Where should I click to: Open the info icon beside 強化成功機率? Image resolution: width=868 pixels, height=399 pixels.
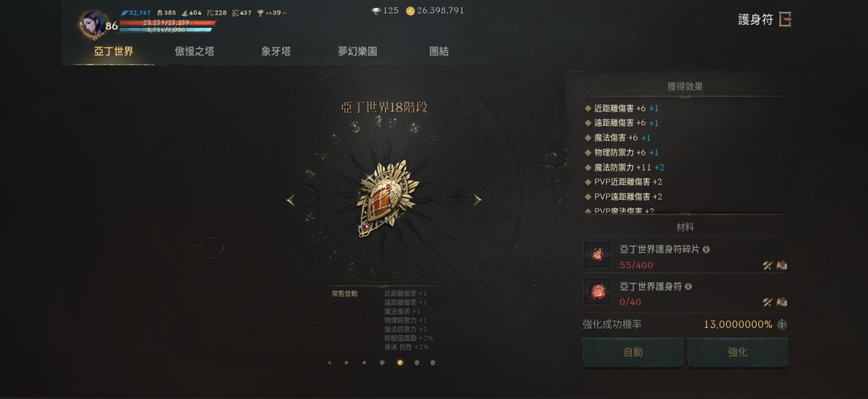(782, 325)
